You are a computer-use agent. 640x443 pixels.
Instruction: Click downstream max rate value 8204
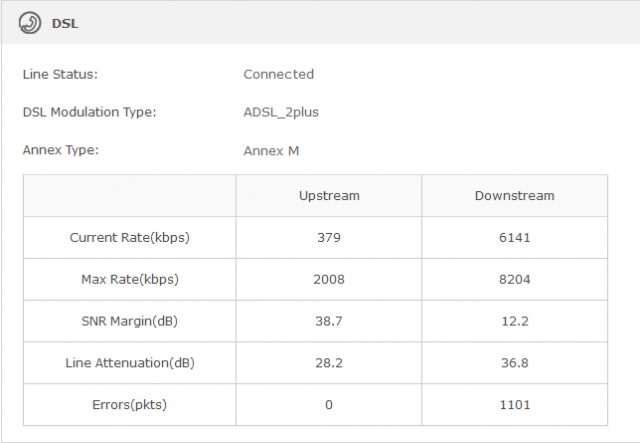[x=514, y=279]
